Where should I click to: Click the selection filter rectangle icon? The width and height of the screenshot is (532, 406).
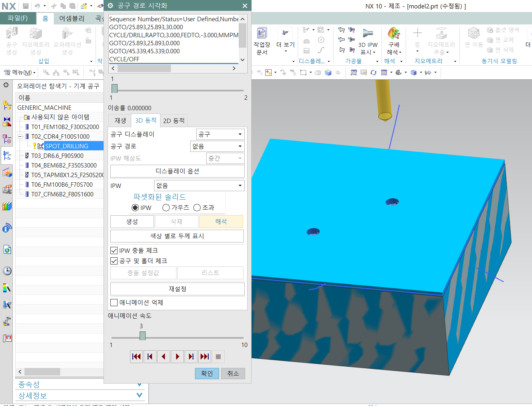pos(303,73)
